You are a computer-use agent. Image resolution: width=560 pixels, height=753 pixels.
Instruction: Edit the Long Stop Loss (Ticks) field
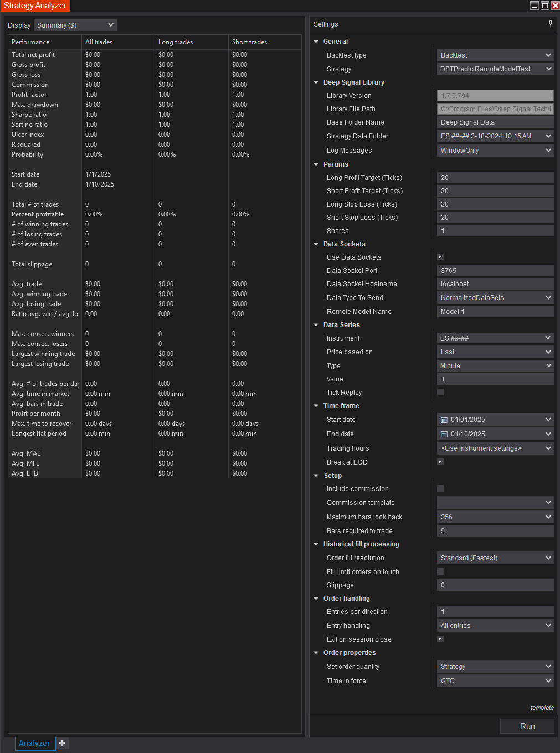tap(495, 204)
